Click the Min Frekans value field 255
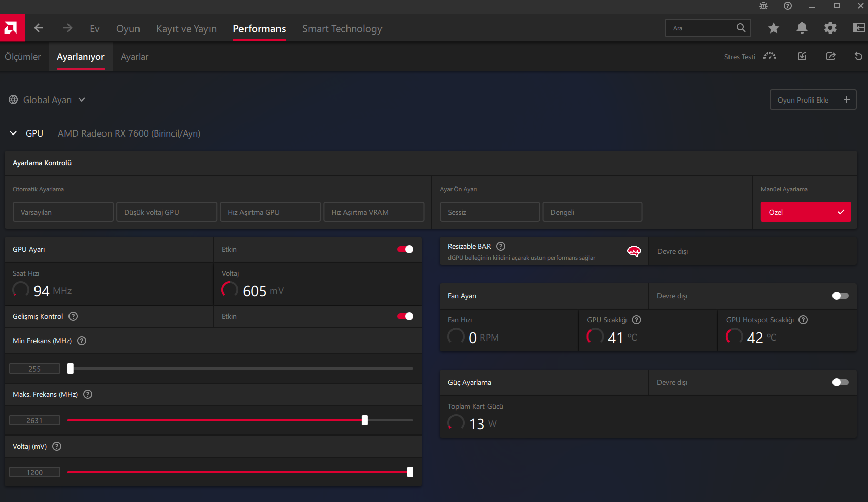 pos(34,369)
